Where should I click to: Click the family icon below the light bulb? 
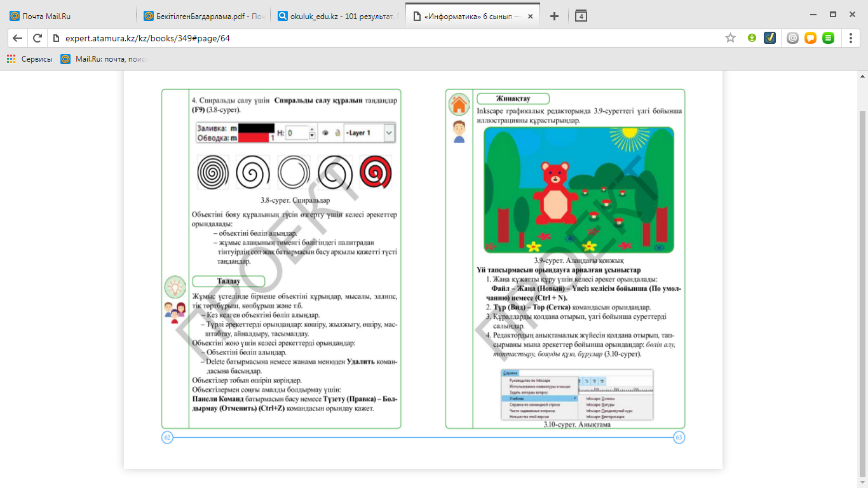(x=175, y=313)
